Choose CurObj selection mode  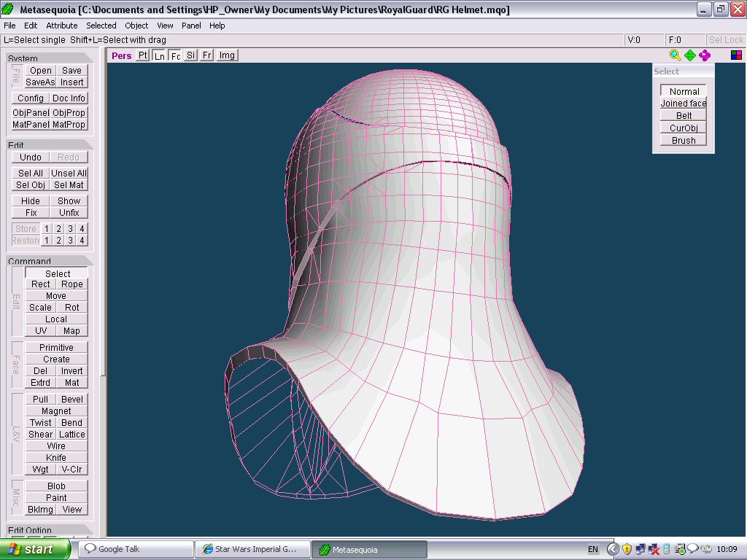pyautogui.click(x=684, y=128)
